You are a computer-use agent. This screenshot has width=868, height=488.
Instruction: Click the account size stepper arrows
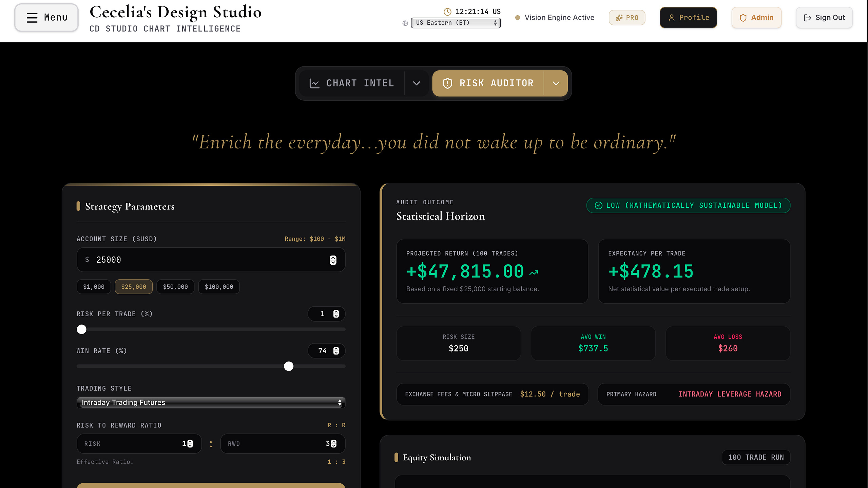point(333,260)
